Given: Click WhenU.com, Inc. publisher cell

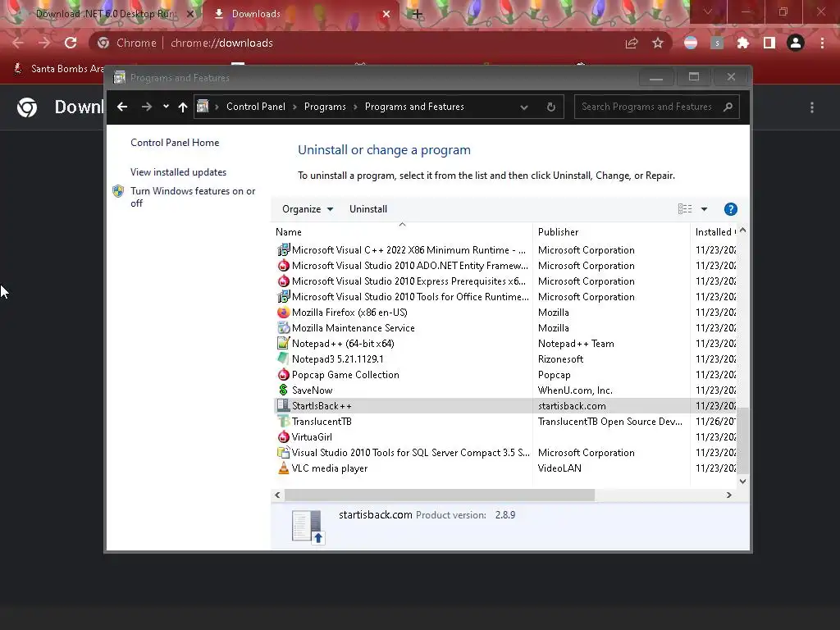Looking at the screenshot, I should (x=575, y=390).
